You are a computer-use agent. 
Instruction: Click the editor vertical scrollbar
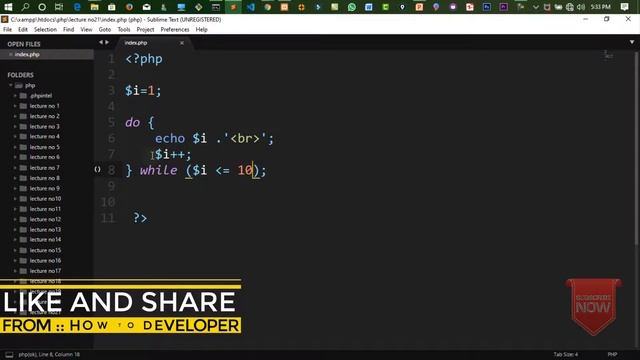tap(637, 149)
